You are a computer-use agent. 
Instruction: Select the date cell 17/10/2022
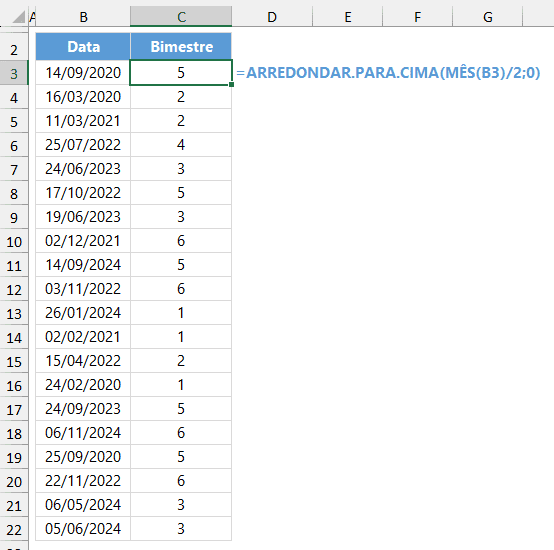[x=83, y=193]
